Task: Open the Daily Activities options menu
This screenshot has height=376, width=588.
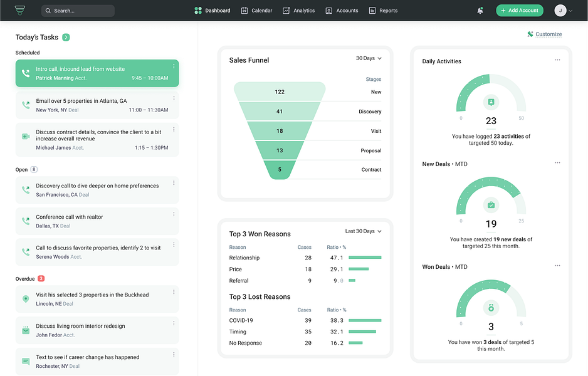Action: click(557, 58)
